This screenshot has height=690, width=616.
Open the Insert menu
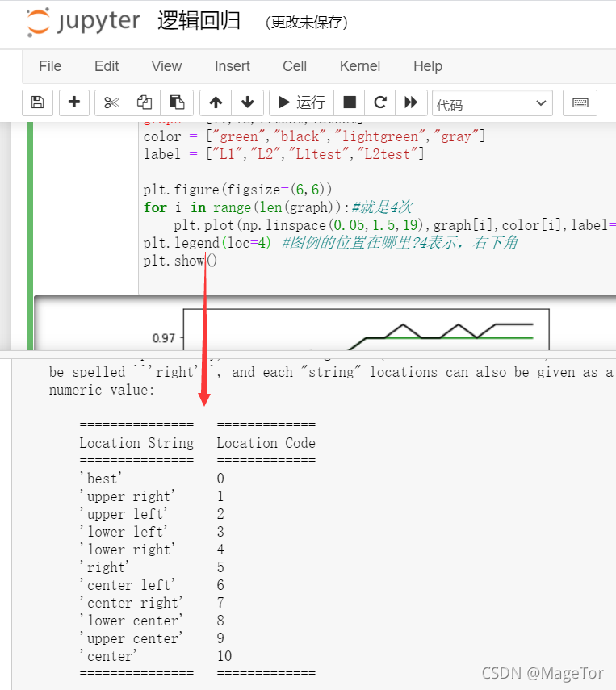coord(232,66)
